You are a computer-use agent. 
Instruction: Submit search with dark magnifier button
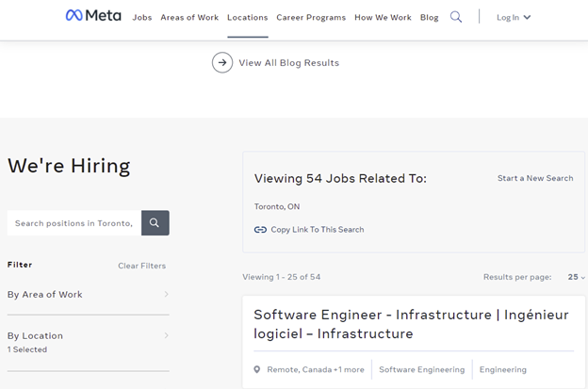pos(155,223)
